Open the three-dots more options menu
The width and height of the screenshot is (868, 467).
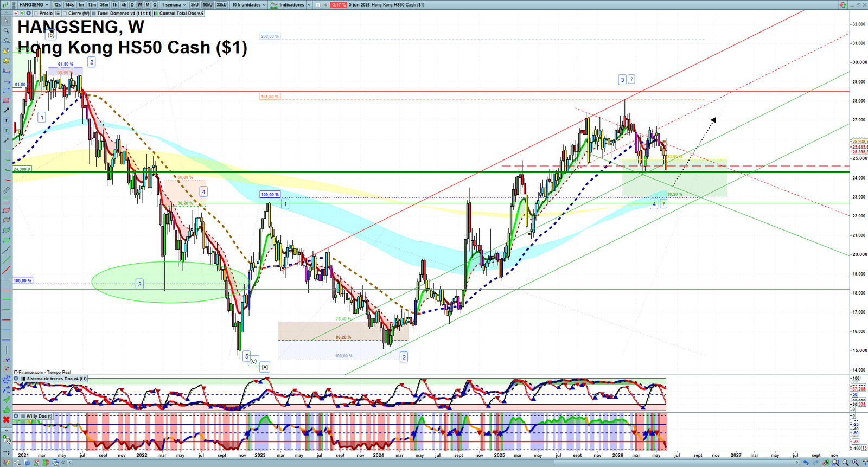7,452
